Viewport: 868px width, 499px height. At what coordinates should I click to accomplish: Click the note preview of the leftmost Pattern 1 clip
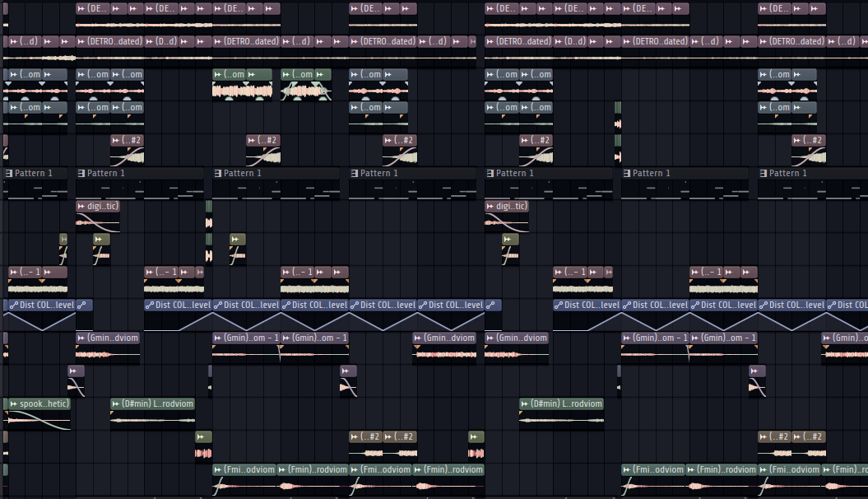(35, 191)
